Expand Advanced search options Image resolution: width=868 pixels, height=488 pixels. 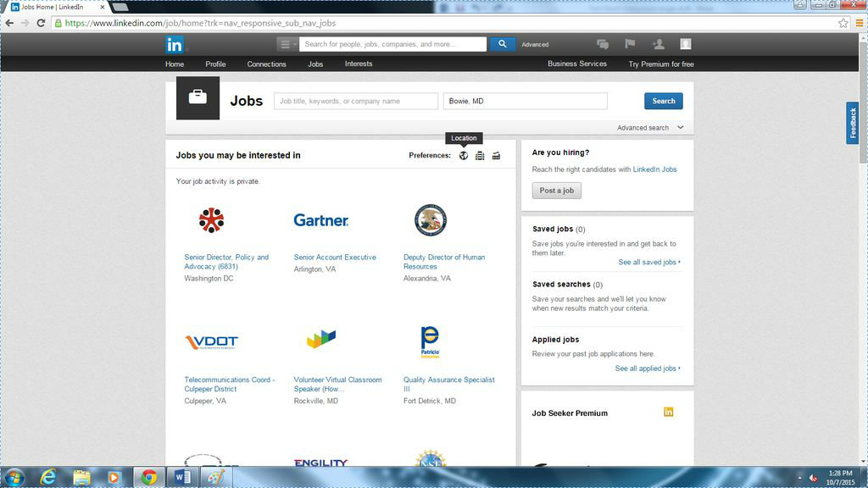[x=650, y=128]
